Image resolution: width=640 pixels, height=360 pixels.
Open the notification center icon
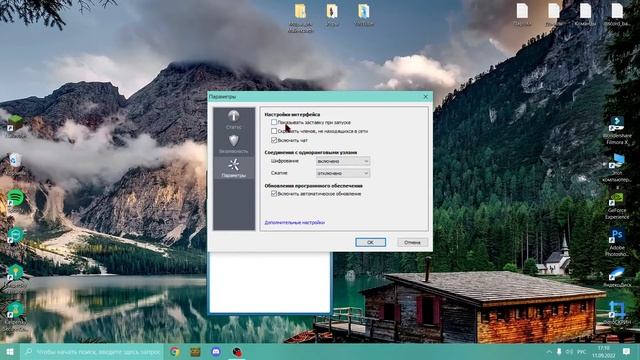[x=627, y=351]
